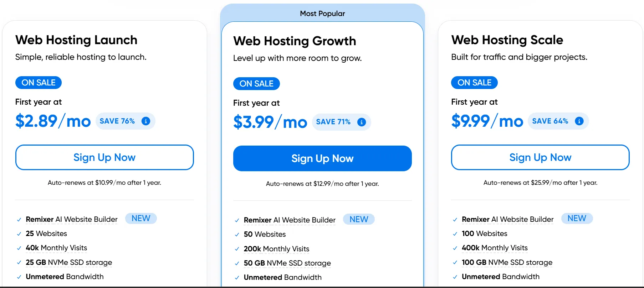
Task: Click 200k Monthly Visits feature text
Action: coord(276,249)
